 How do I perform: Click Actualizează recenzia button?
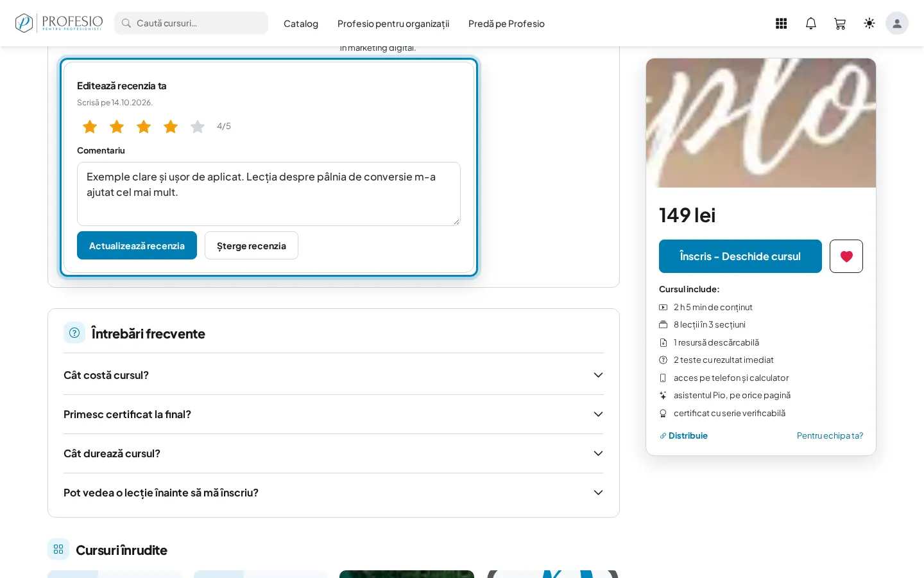click(137, 245)
